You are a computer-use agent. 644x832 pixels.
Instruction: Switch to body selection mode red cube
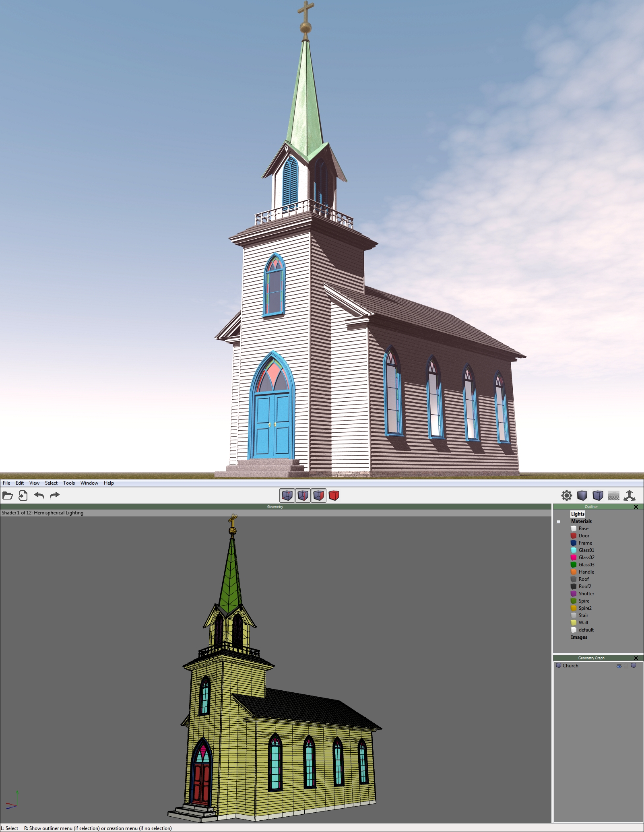334,495
